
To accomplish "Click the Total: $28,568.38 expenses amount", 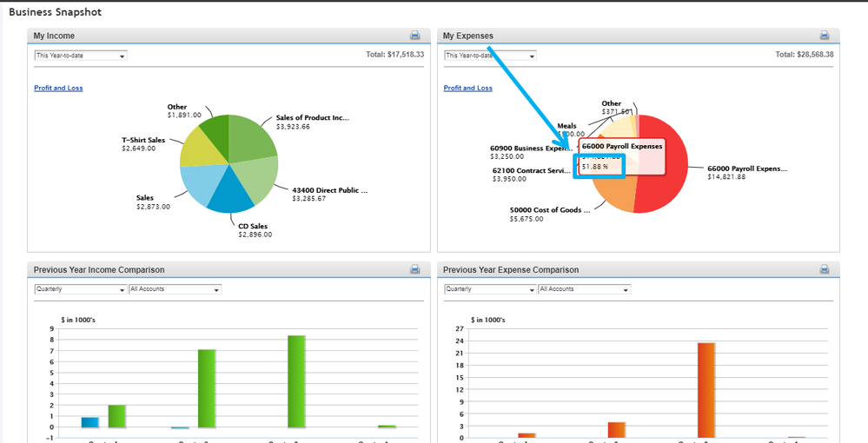I will click(805, 55).
